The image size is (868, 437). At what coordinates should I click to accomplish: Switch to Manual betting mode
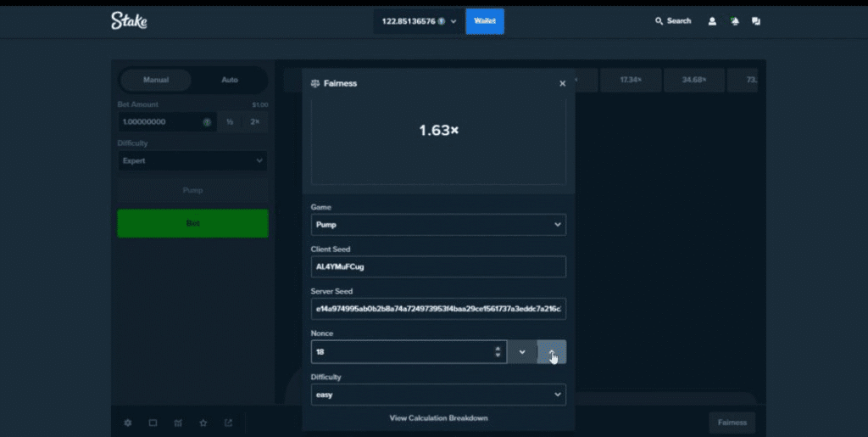pos(156,80)
